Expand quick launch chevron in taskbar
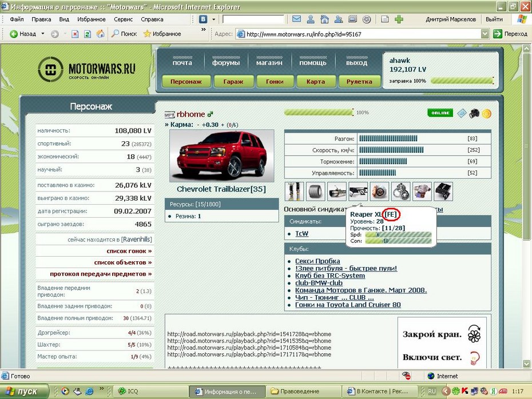Screen dimensions: 532x399 coord(101,389)
